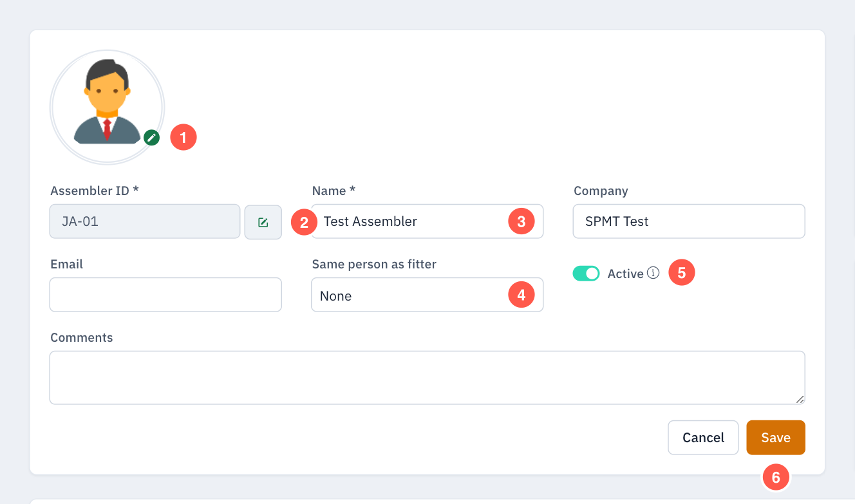855x504 pixels.
Task: Click the "Active" label text
Action: point(625,274)
